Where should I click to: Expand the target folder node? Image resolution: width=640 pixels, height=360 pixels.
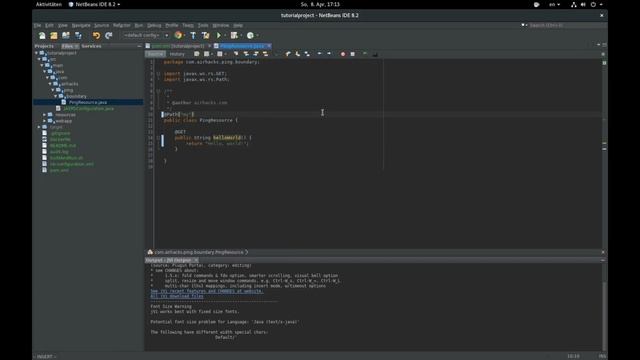40,127
